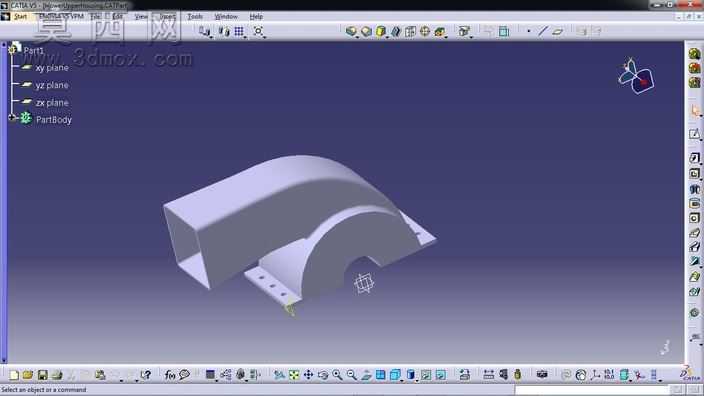Click the Open file folder icon
Image resolution: width=704 pixels, height=396 pixels.
tap(28, 375)
